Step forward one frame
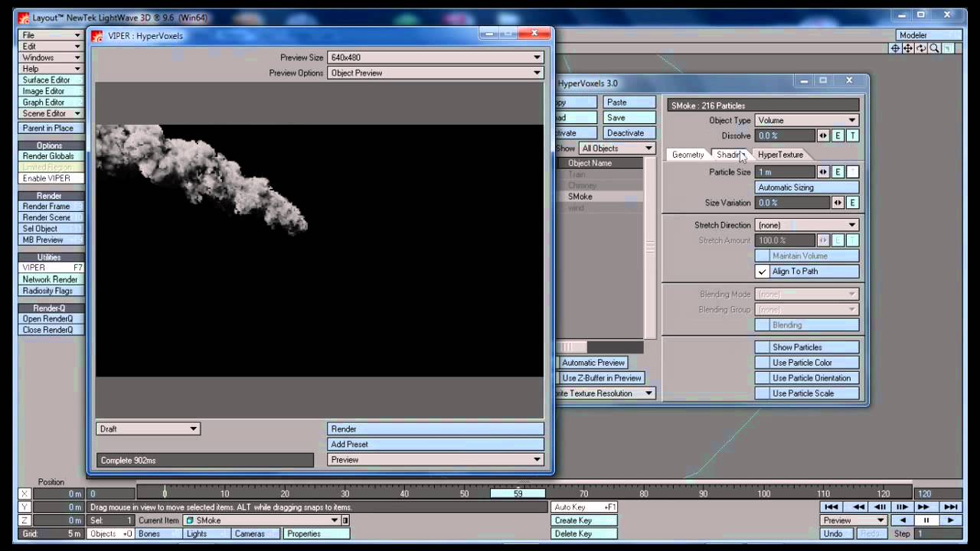Image resolution: width=980 pixels, height=551 pixels. click(901, 507)
